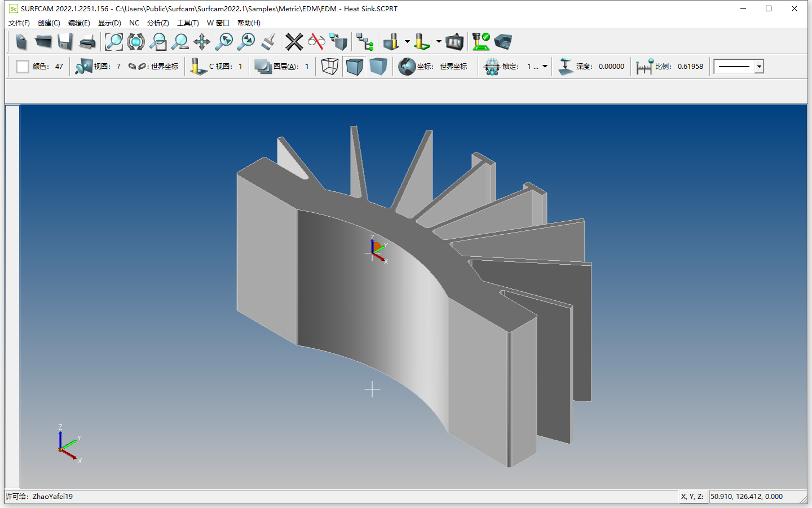Click the Open folder icon

coord(43,42)
